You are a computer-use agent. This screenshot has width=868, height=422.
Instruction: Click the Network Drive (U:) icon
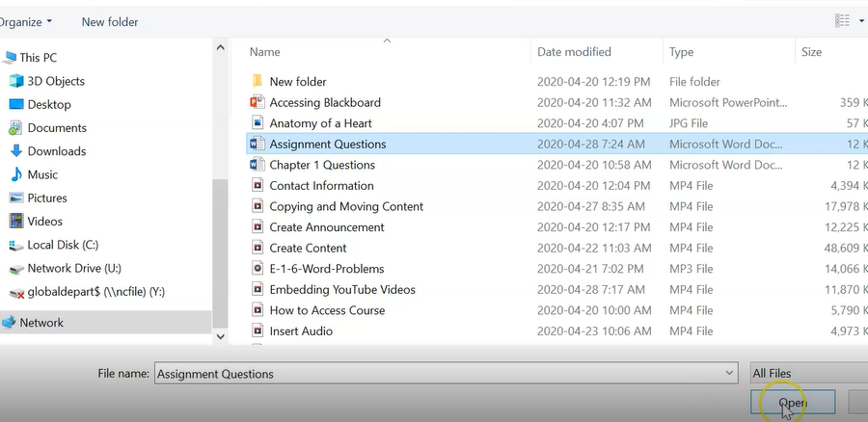coord(16,269)
